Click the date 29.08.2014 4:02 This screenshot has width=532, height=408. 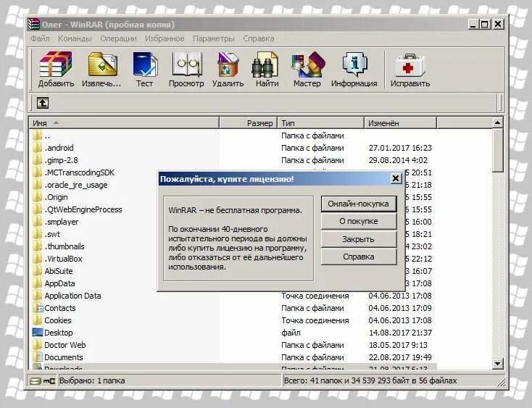[x=398, y=160]
